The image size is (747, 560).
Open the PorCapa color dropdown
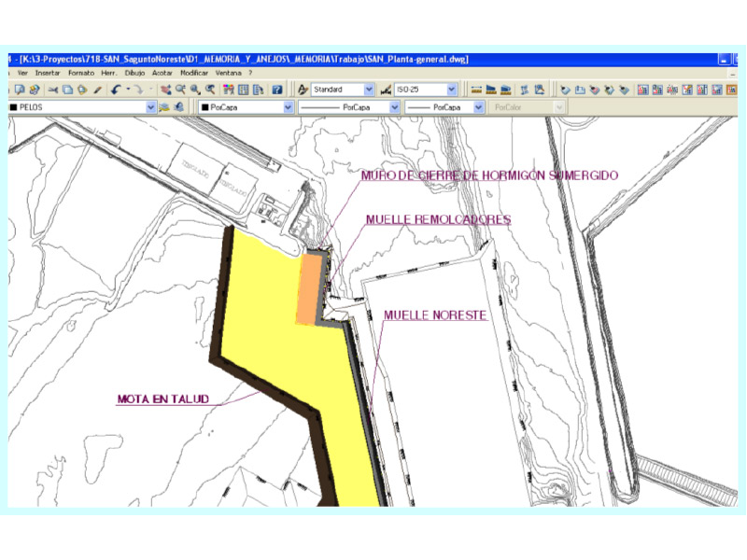pos(289,107)
